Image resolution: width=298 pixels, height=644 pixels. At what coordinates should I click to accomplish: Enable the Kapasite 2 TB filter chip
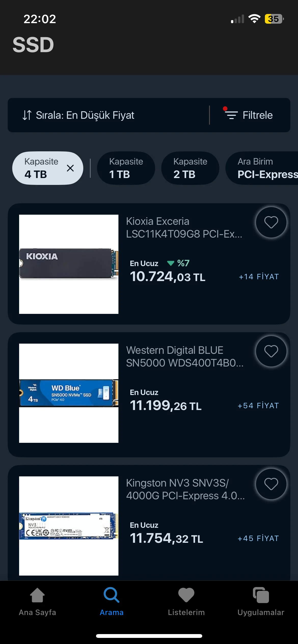pos(190,168)
